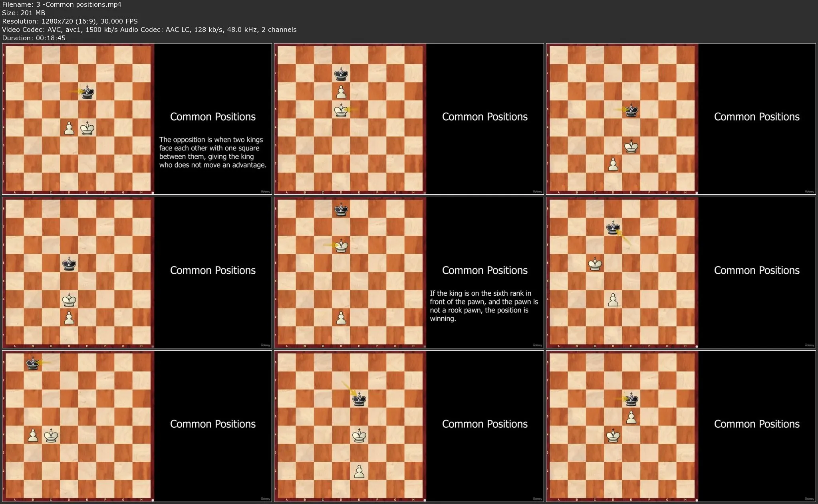Click the text 'If the king is on the sixth rank'
Viewport: 818px width, 504px height.
pos(480,293)
